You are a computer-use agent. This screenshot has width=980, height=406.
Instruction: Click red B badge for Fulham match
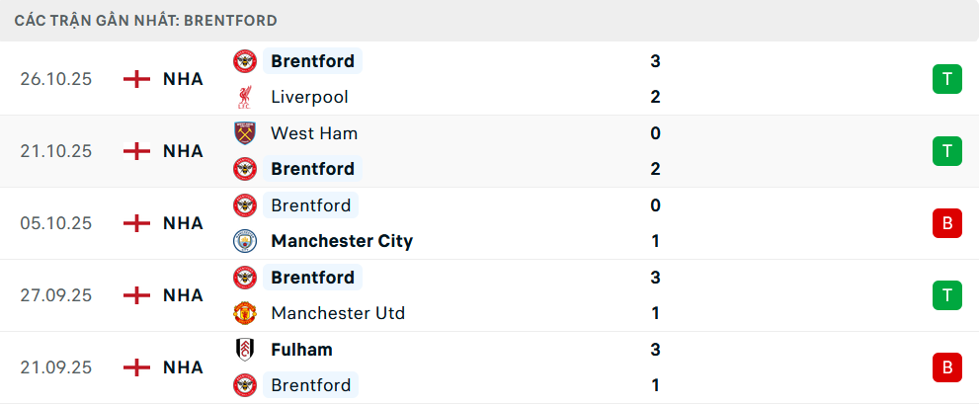pyautogui.click(x=946, y=367)
